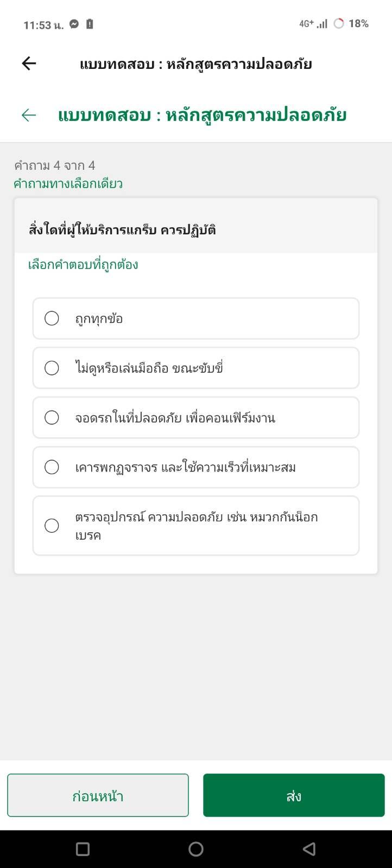Select radio for ไม่ดูหรือเล่นมือถือ ขณะขับขี่
392x868 pixels.
tap(52, 368)
